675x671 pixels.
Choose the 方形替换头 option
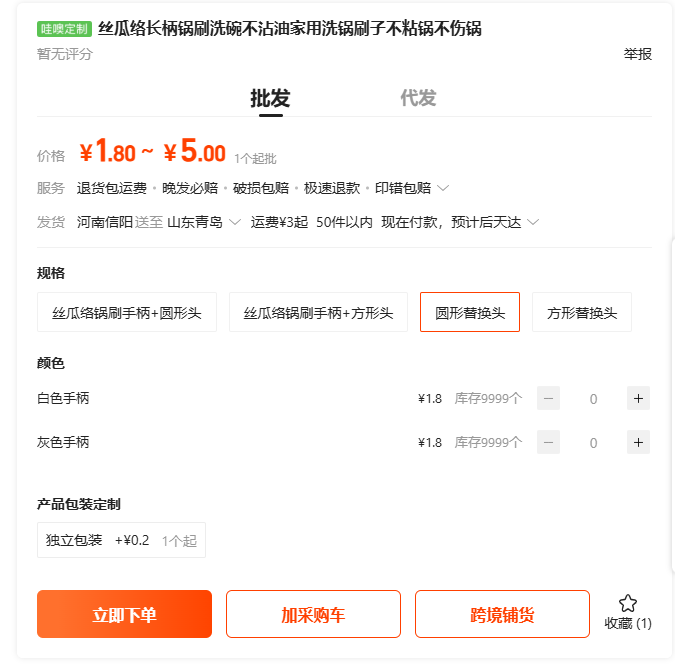[582, 312]
